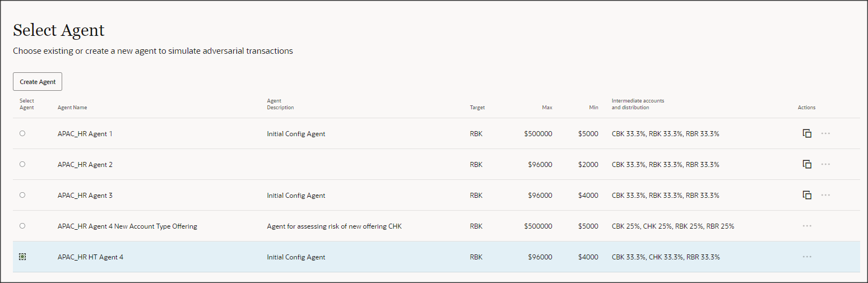Click copy icon for APAC_HR Agent 2
The image size is (868, 283).
click(807, 164)
